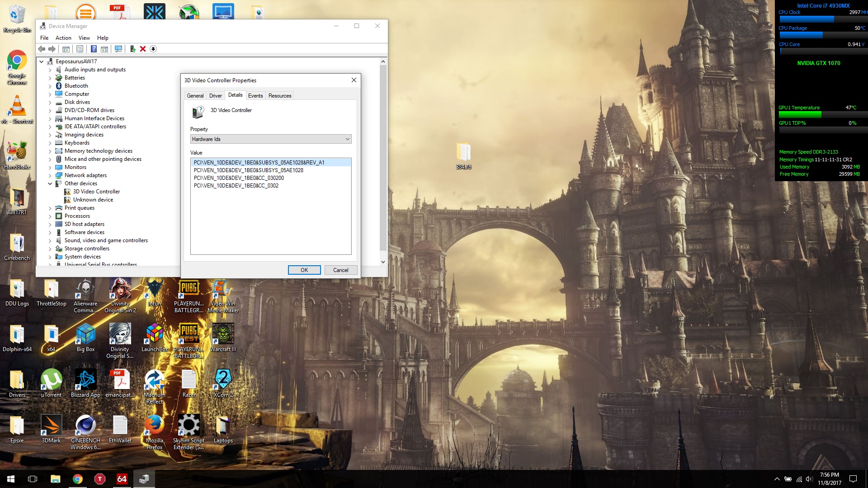Show hidden system tray icons chevron

(x=777, y=479)
